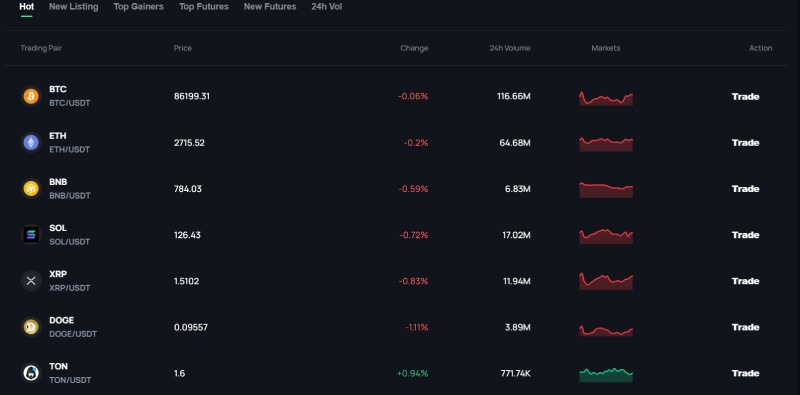The width and height of the screenshot is (800, 395).
Task: Select the Hot tab
Action: [27, 7]
